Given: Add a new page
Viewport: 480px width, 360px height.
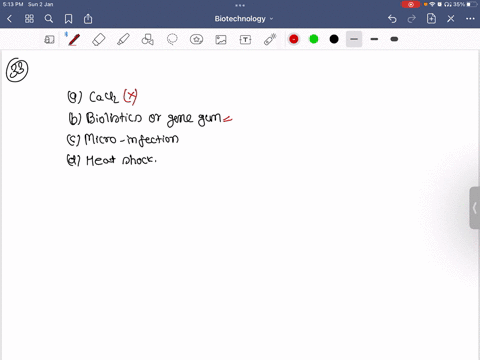Looking at the screenshot, I should pos(431,19).
